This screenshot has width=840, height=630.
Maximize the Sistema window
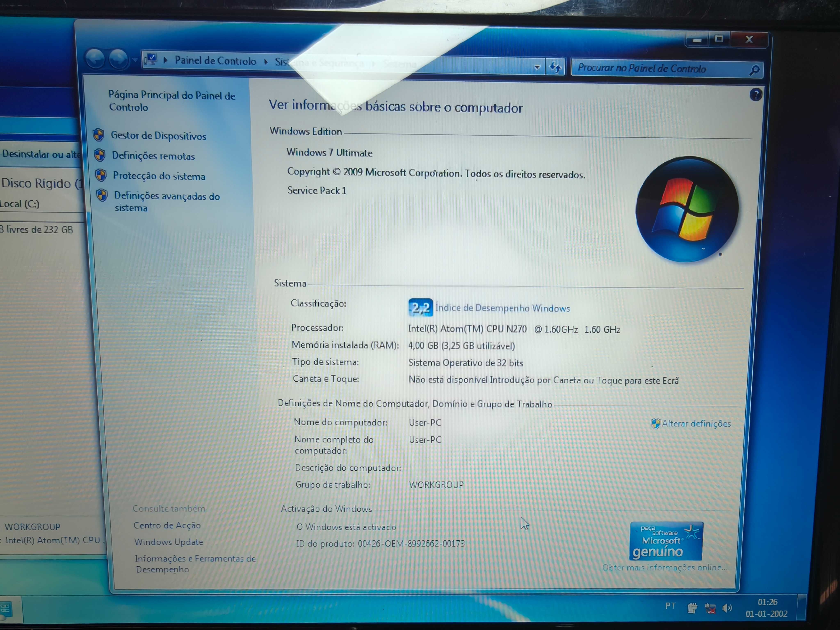pos(719,39)
